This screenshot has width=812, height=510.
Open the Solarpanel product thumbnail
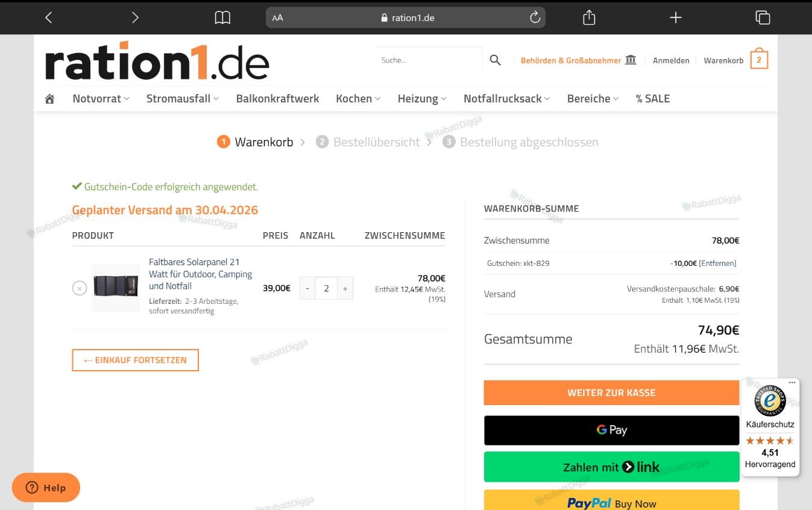point(116,288)
